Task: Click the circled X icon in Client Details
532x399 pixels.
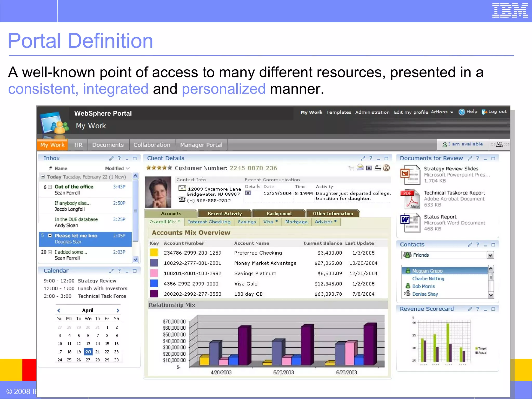Action: 386,168
